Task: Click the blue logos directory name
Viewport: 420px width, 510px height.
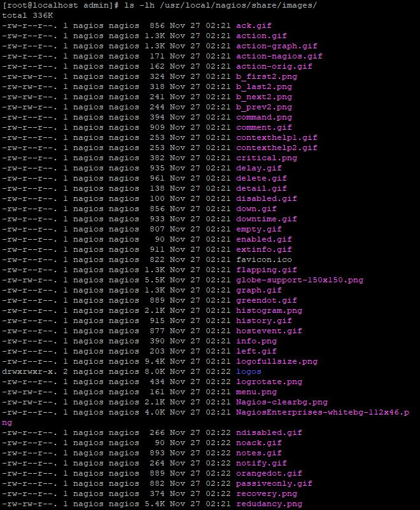Action: 248,371
